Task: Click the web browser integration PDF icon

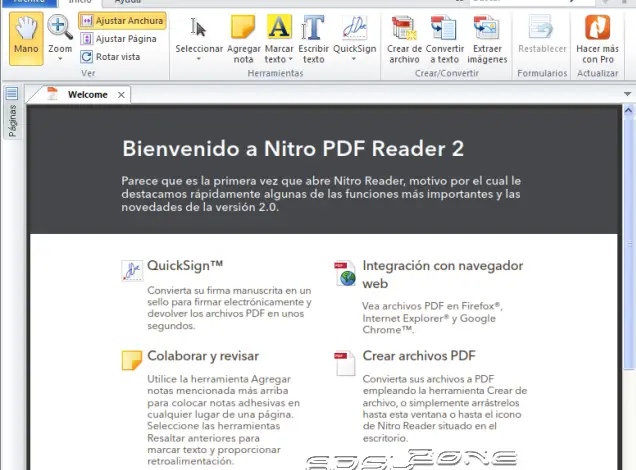Action: [x=345, y=273]
